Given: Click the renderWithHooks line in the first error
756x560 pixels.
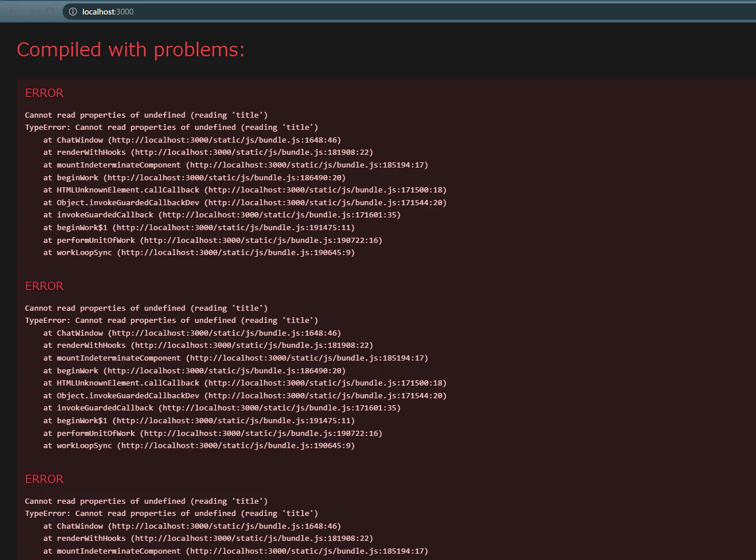Looking at the screenshot, I should [208, 152].
